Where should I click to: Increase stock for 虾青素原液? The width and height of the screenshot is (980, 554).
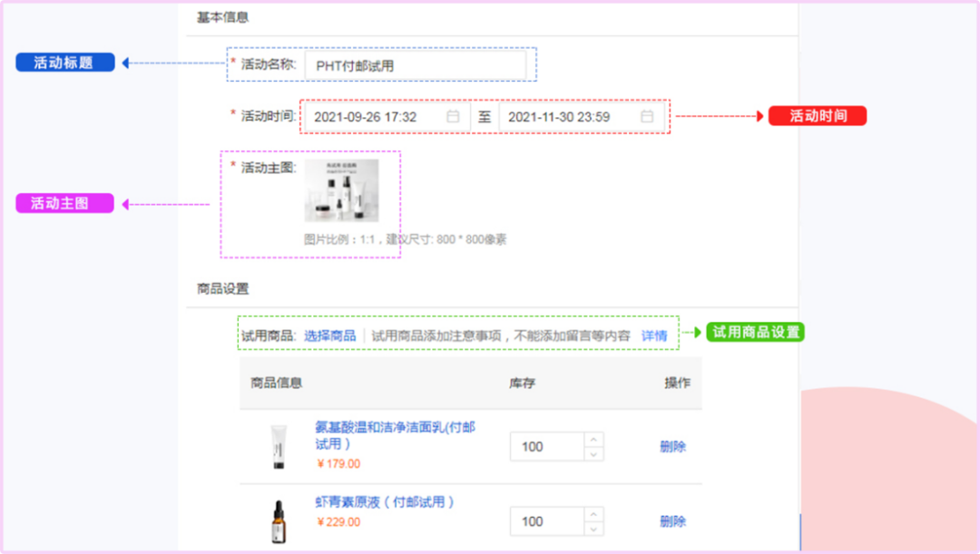point(593,515)
